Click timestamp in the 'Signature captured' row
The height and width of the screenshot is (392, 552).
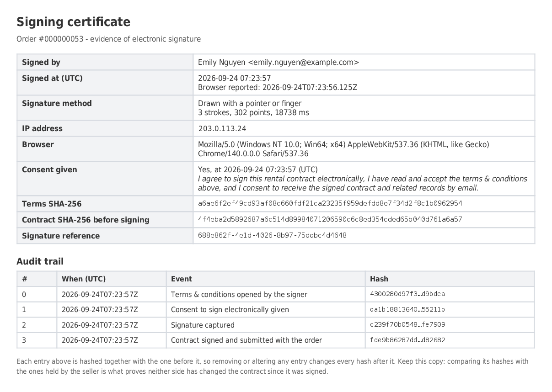(x=100, y=325)
